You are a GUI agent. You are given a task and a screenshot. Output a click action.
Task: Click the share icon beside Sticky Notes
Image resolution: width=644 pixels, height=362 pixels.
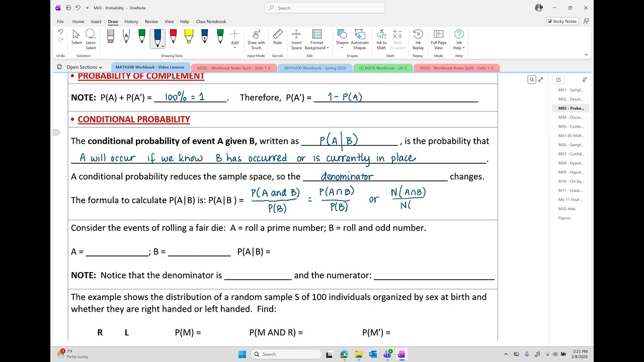tap(586, 21)
